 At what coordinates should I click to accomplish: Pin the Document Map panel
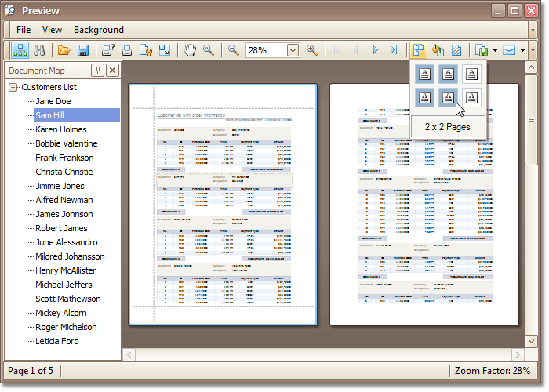pos(97,71)
